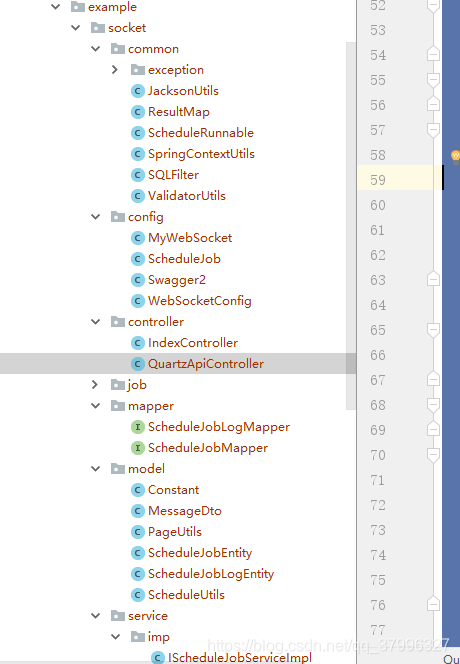Select the PageUtils file name
The height and width of the screenshot is (664, 460).
(175, 532)
